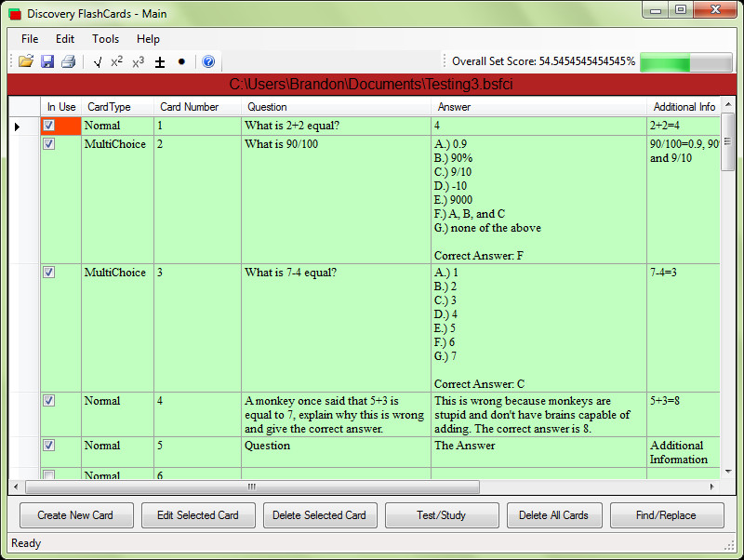Click the Overall Set Score label
This screenshot has height=560, width=744.
click(x=543, y=61)
